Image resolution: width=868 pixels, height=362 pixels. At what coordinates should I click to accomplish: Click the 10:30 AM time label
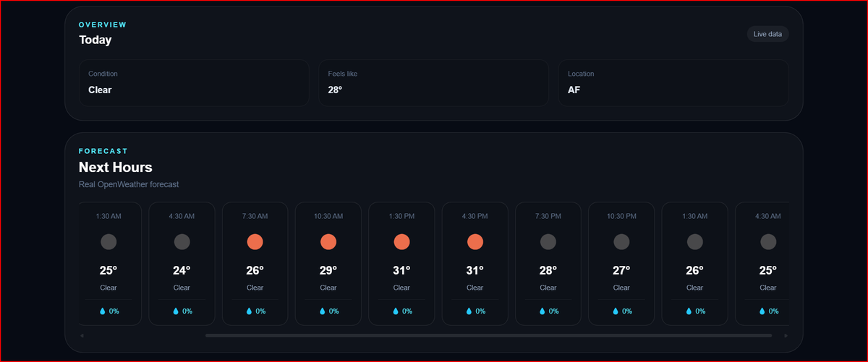[328, 216]
